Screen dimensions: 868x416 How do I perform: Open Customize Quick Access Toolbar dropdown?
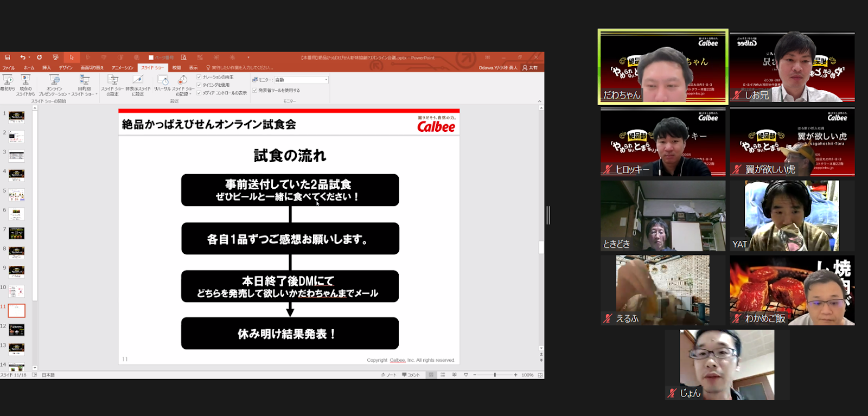pyautogui.click(x=248, y=57)
